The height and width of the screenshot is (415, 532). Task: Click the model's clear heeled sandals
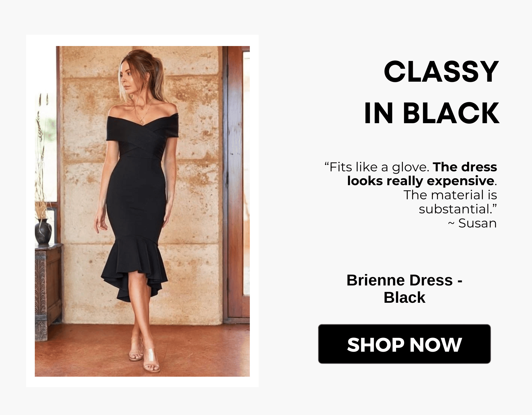145,355
